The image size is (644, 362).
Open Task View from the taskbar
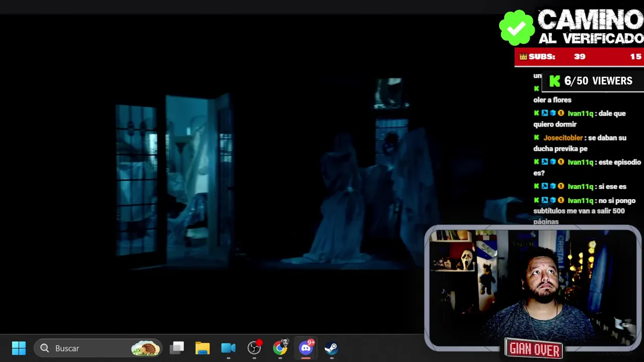[x=177, y=348]
